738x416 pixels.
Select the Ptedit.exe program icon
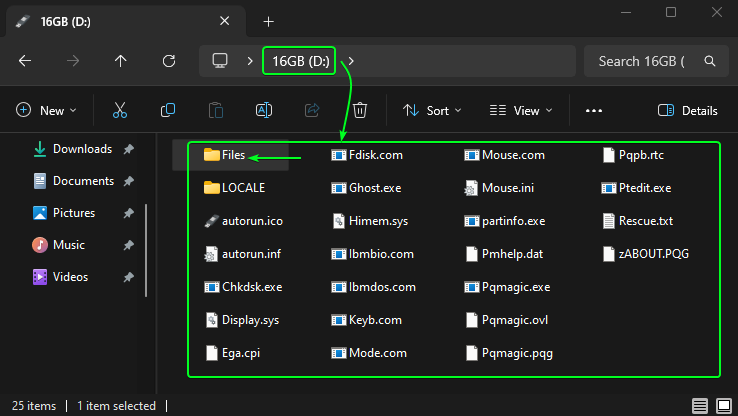click(x=609, y=188)
